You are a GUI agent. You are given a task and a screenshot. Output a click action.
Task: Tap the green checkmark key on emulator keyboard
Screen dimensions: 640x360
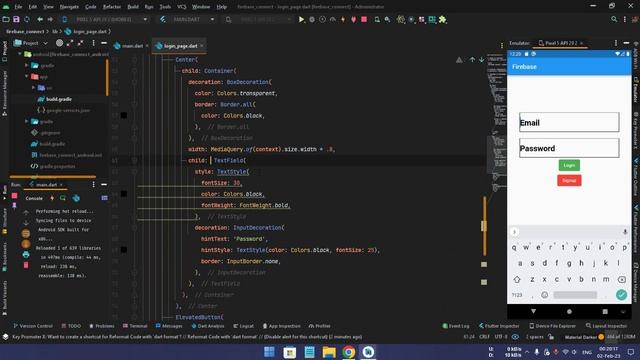(621, 295)
